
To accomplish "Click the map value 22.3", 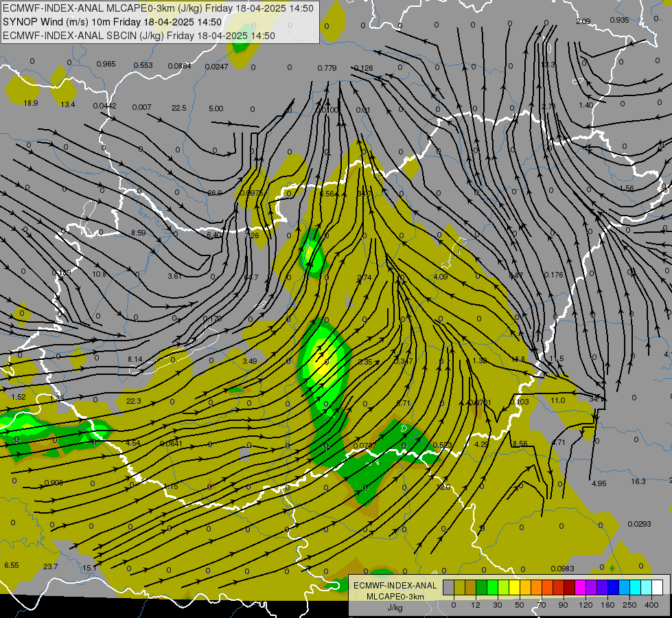I will click(x=134, y=401).
